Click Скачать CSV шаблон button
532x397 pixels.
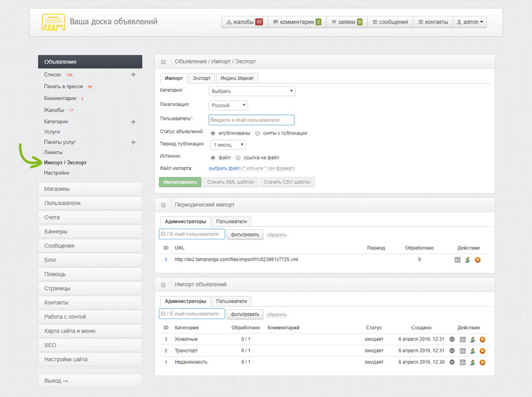[x=288, y=182]
